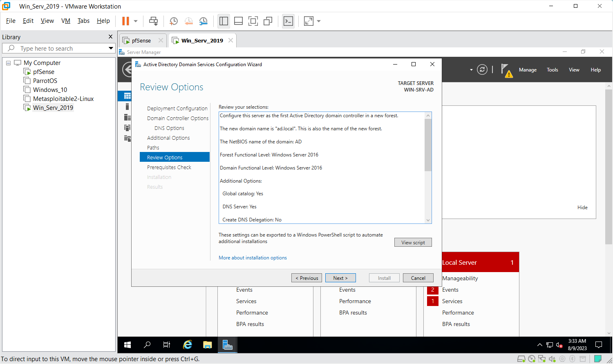This screenshot has height=364, width=613.
Task: Open the snapshot manager icon
Action: [x=203, y=21]
